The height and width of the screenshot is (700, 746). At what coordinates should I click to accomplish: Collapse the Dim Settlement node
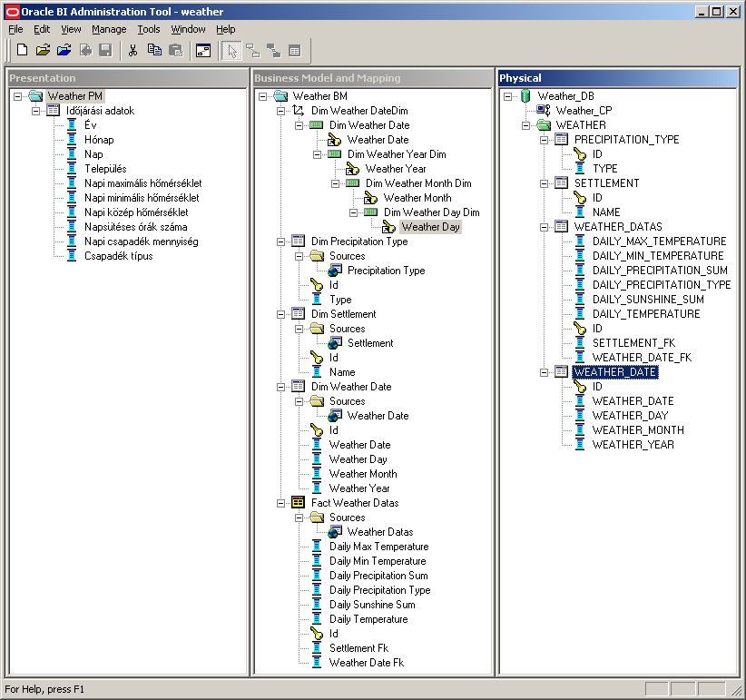280,314
